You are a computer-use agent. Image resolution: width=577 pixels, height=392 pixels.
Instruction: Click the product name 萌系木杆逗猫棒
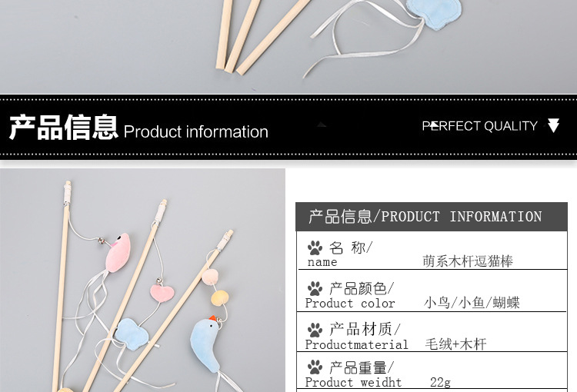click(x=467, y=261)
